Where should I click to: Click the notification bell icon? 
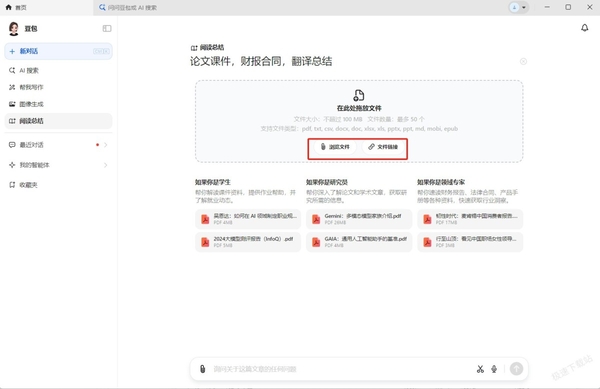pos(585,28)
